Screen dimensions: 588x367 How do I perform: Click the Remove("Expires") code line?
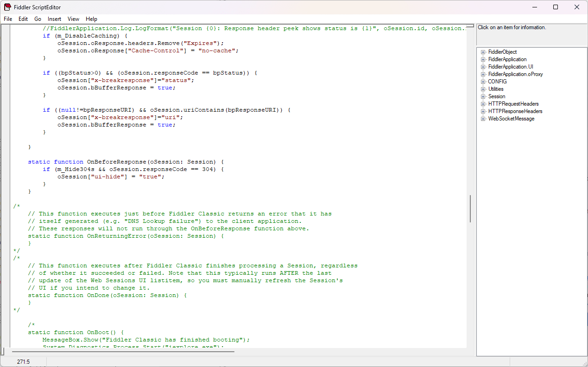(x=141, y=43)
